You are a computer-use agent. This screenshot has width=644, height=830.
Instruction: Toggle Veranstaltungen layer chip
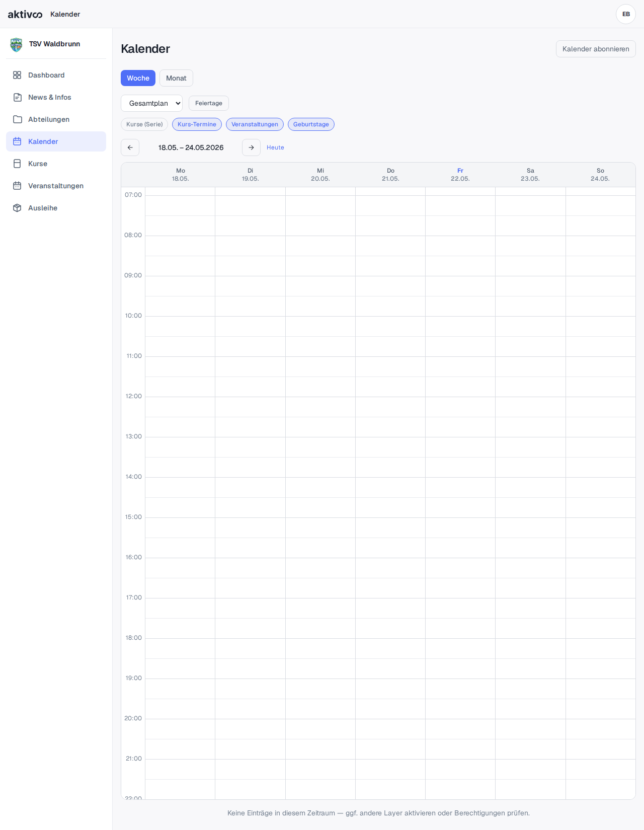coord(255,124)
